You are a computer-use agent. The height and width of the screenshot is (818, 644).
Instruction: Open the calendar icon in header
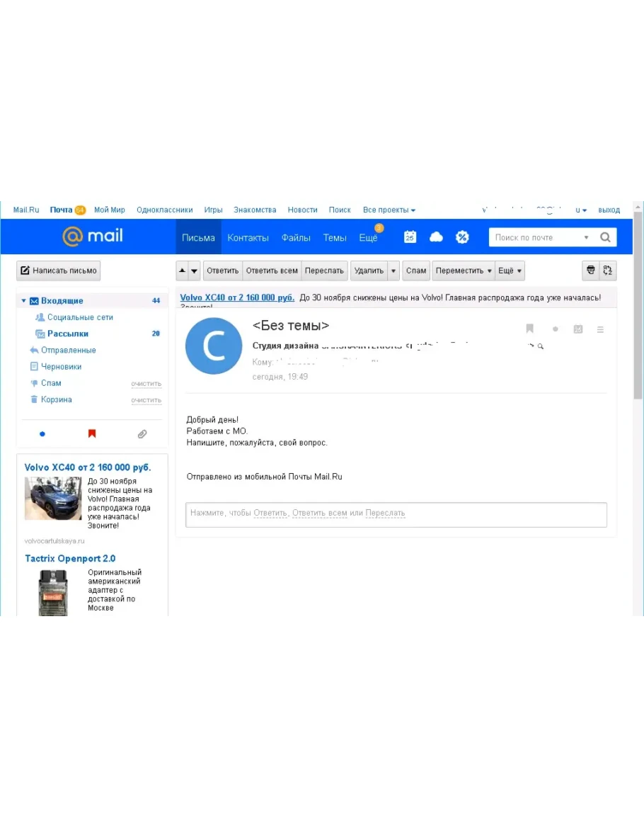point(410,237)
